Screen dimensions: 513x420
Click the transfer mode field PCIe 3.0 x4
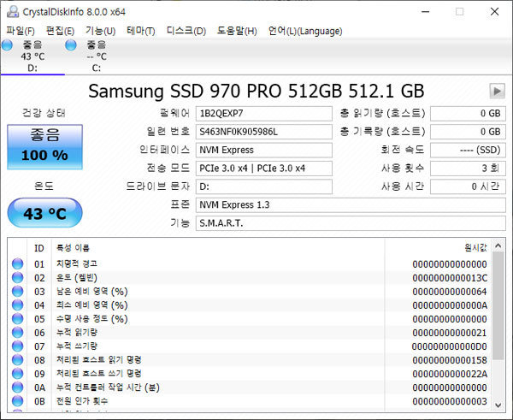[x=264, y=169]
